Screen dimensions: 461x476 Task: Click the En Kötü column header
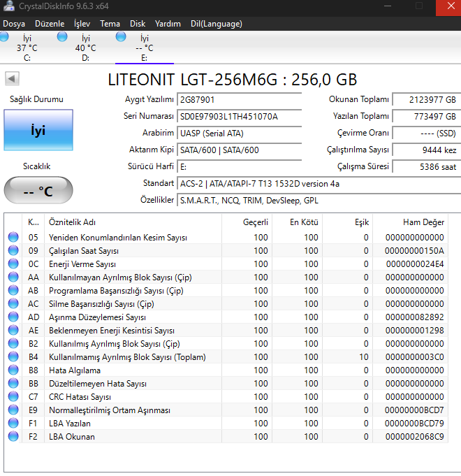pos(298,222)
